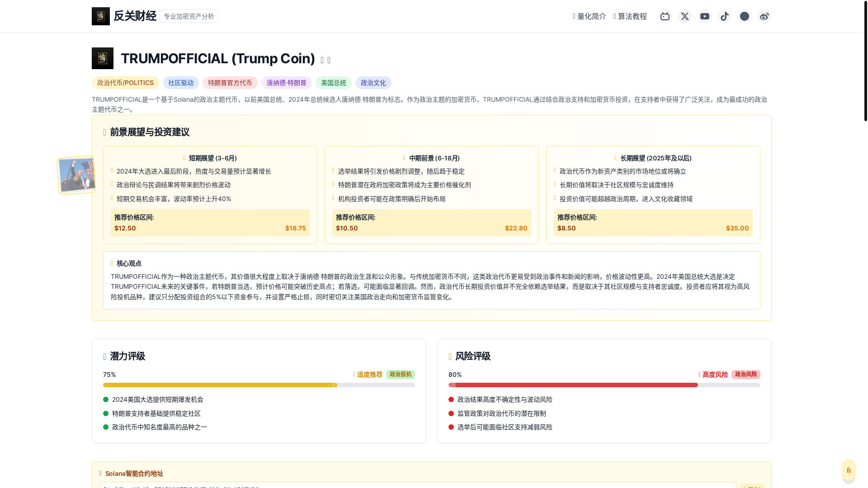Viewport: 868px width, 488px height.
Task: Click the 政治投机 green label
Action: pyautogui.click(x=401, y=375)
